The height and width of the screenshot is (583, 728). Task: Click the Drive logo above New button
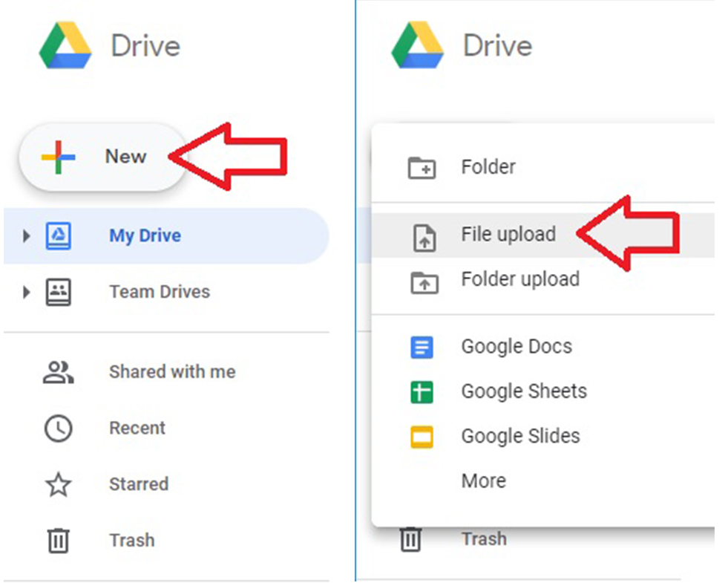pyautogui.click(x=65, y=46)
